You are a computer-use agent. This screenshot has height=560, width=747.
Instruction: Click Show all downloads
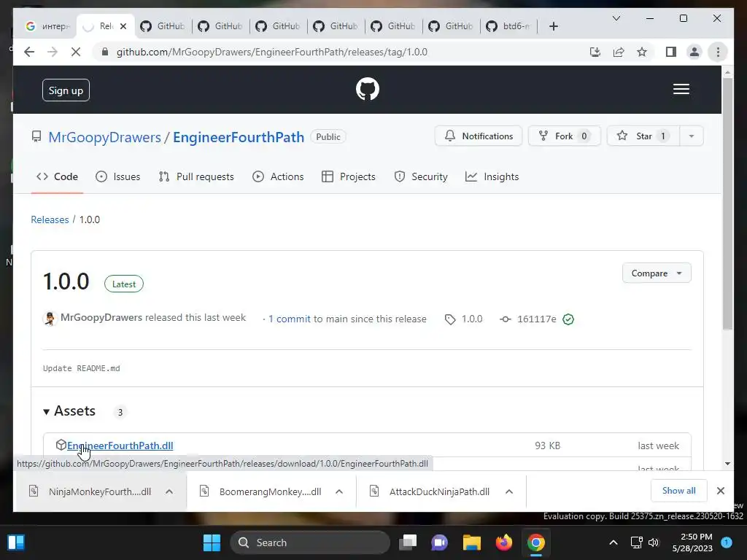click(x=679, y=491)
